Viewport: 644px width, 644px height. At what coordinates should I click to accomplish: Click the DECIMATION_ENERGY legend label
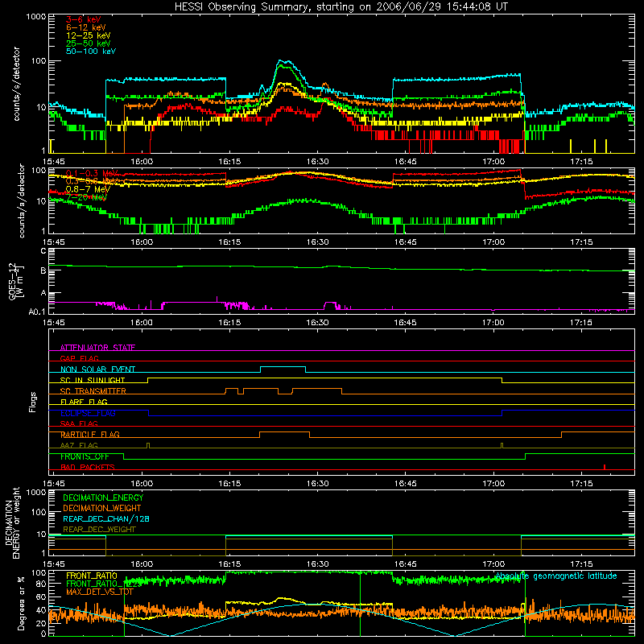pyautogui.click(x=103, y=497)
